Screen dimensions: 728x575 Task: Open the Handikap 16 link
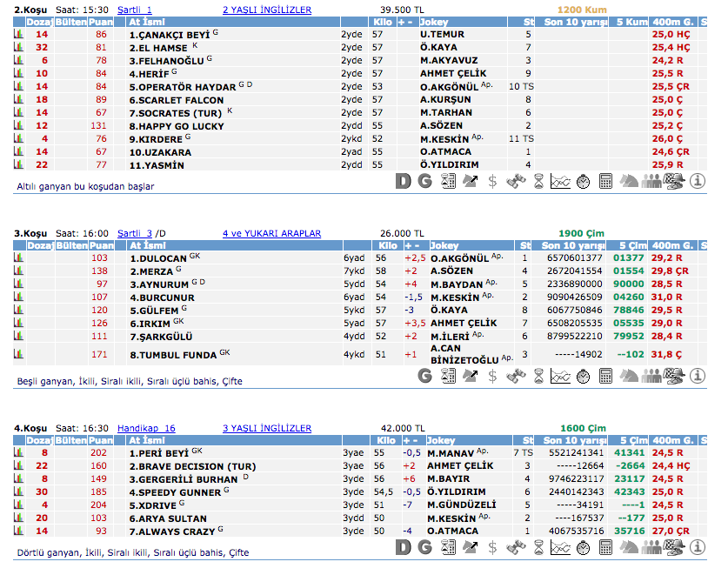point(146,428)
